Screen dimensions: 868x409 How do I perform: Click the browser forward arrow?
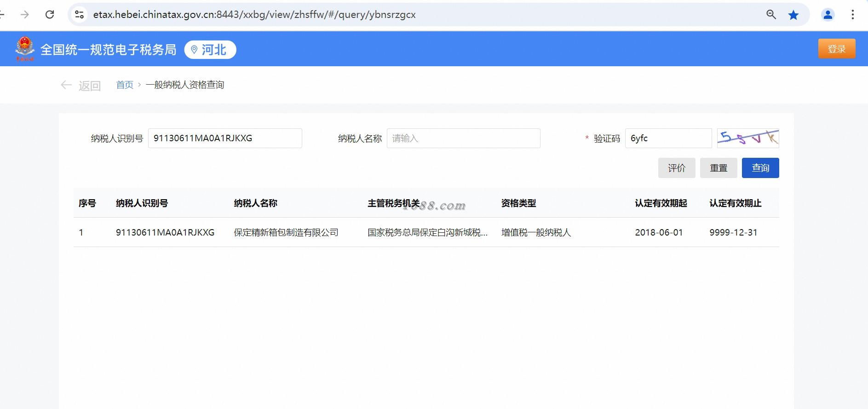tap(25, 15)
